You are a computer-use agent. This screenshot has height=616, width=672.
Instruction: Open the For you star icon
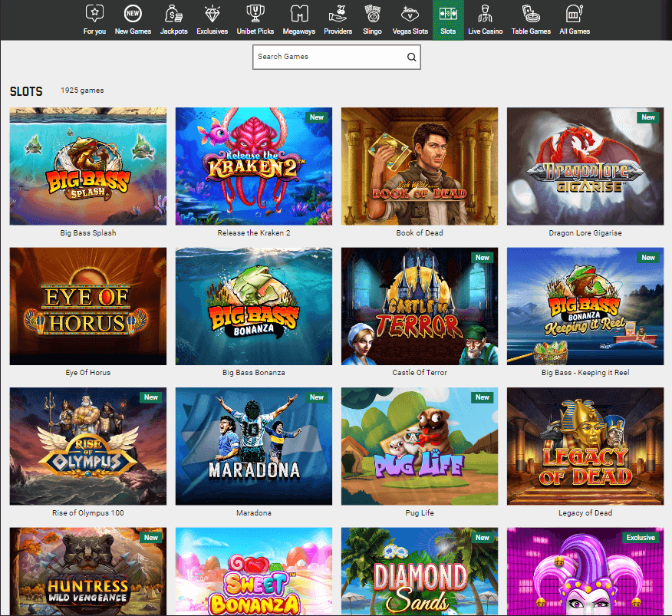click(94, 13)
